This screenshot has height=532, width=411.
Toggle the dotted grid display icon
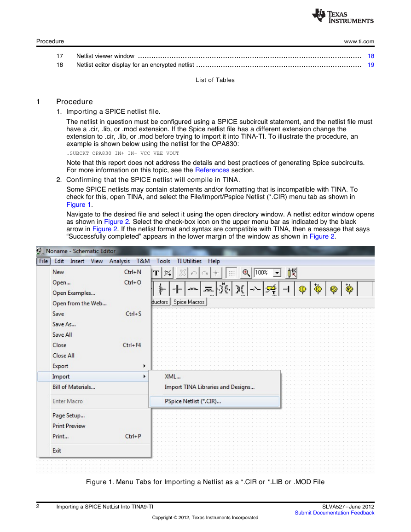(232, 273)
